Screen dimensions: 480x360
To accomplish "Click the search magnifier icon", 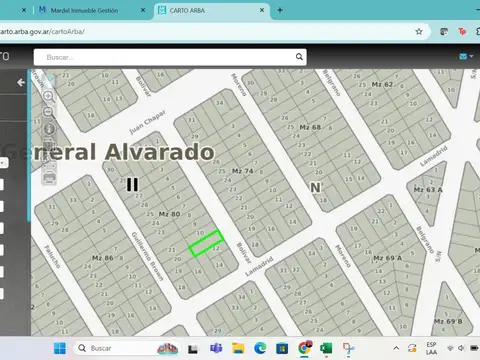I will pos(299,57).
